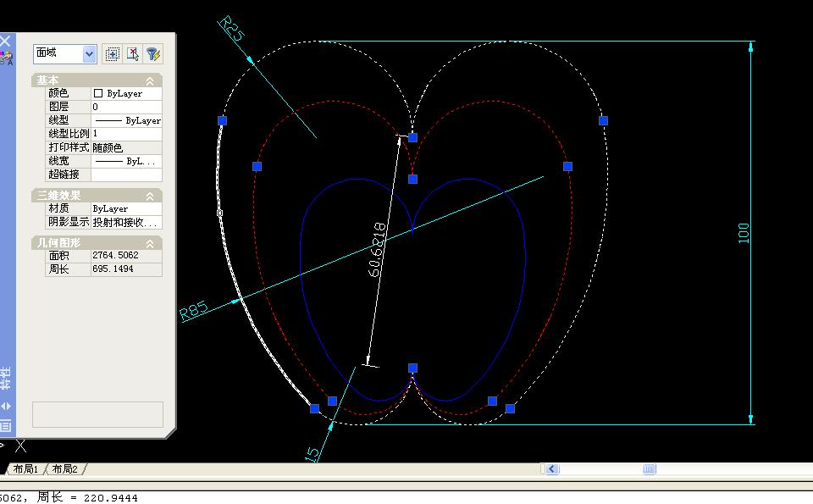Click the 特性 vertical palette title
The height and width of the screenshot is (504, 813).
point(5,379)
